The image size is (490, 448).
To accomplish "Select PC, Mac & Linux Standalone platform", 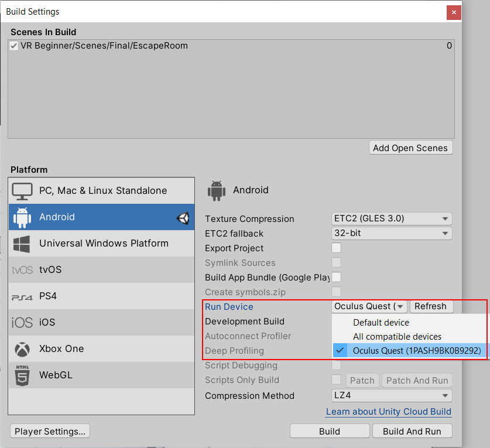I will click(101, 191).
